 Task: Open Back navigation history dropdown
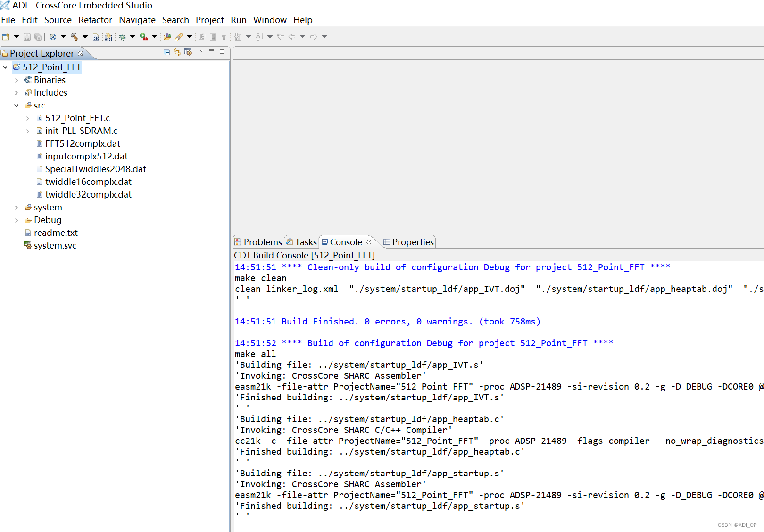302,37
